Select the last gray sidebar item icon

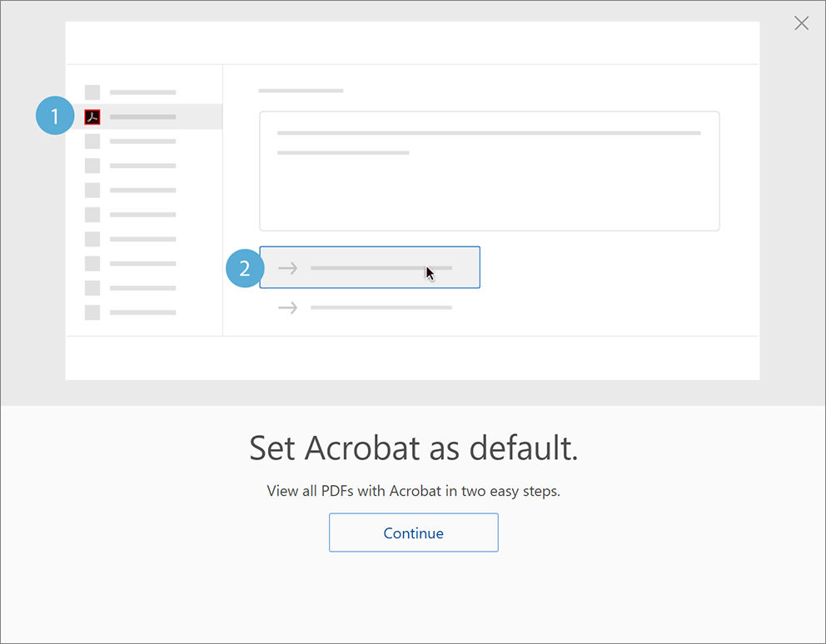click(92, 312)
